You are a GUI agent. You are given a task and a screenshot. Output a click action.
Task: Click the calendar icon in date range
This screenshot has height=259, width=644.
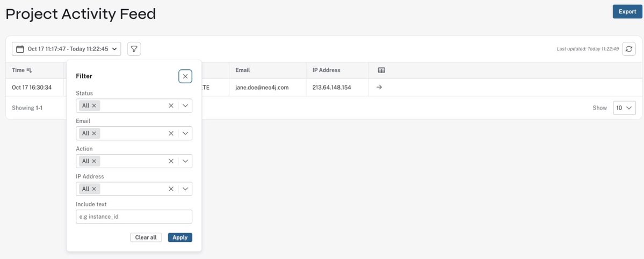[20, 49]
